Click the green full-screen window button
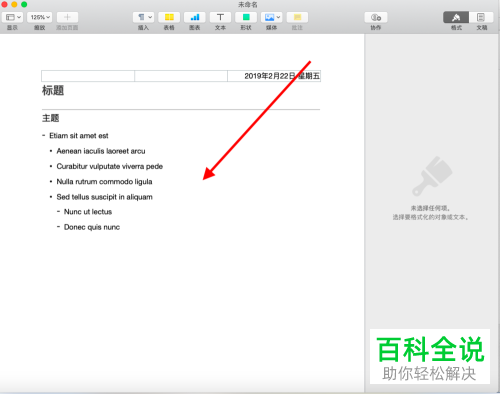 (x=24, y=4)
